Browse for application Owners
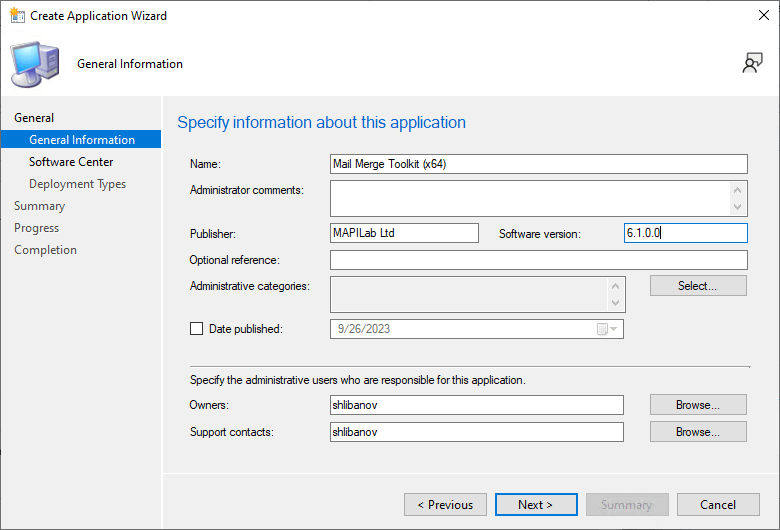The height and width of the screenshot is (530, 780). (x=698, y=405)
